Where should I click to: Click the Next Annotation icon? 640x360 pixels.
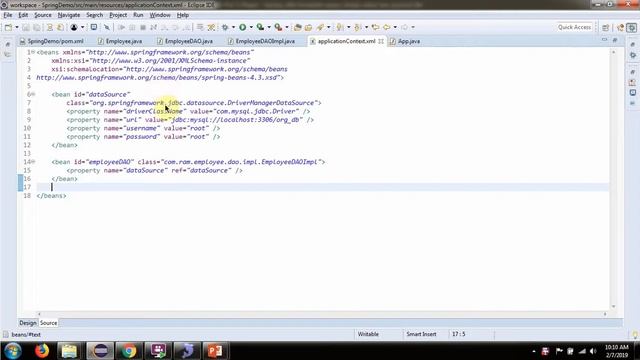click(x=340, y=27)
